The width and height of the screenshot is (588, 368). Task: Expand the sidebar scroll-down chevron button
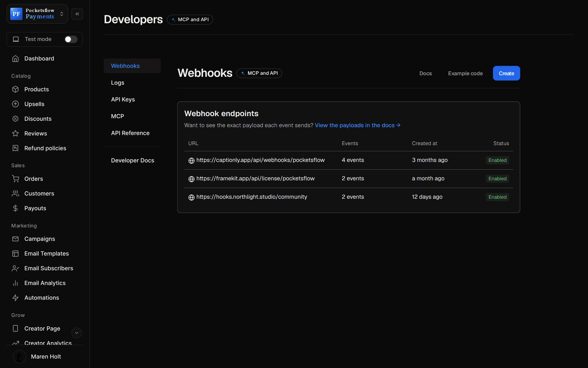pos(77,333)
